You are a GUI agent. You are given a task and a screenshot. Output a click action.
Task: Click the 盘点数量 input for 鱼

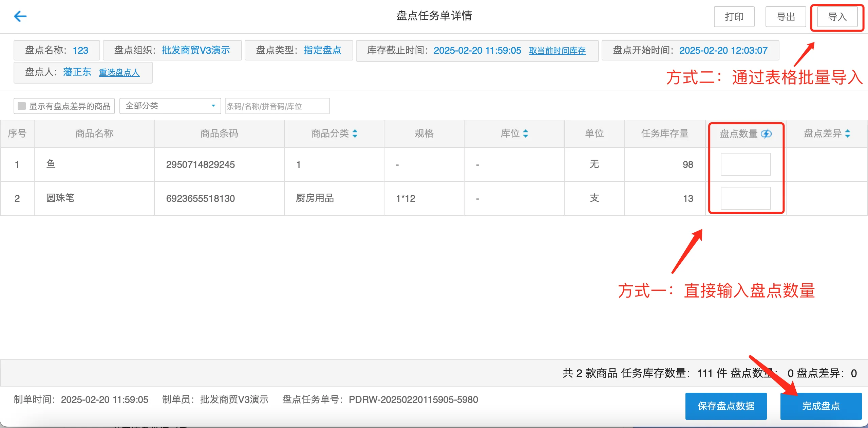(745, 164)
